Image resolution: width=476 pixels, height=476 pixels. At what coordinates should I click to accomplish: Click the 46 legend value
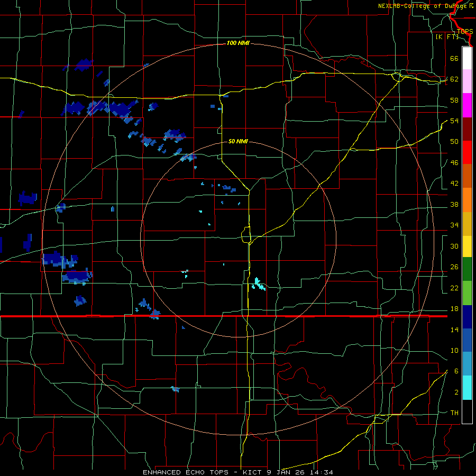pos(454,163)
